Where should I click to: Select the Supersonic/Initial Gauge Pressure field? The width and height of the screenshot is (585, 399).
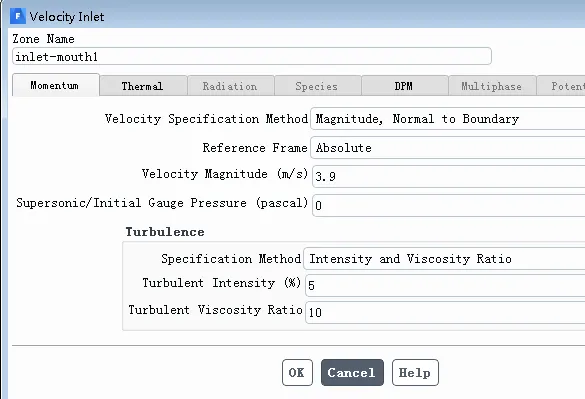(x=448, y=205)
